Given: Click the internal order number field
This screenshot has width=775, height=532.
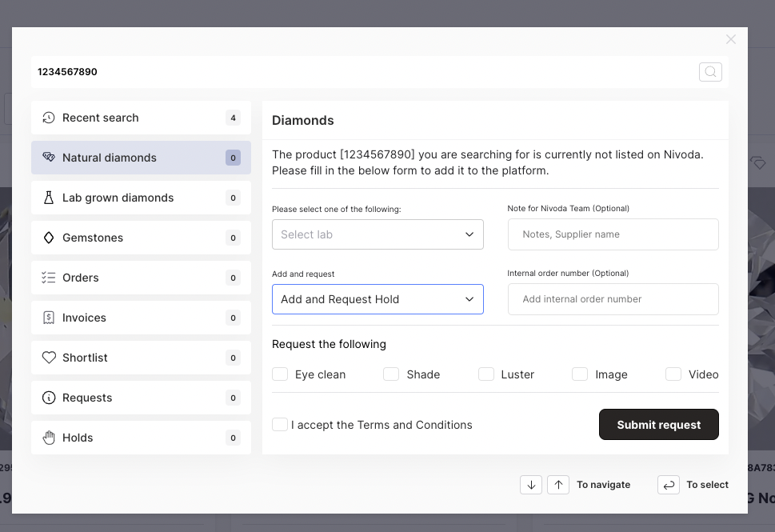Looking at the screenshot, I should click(613, 299).
